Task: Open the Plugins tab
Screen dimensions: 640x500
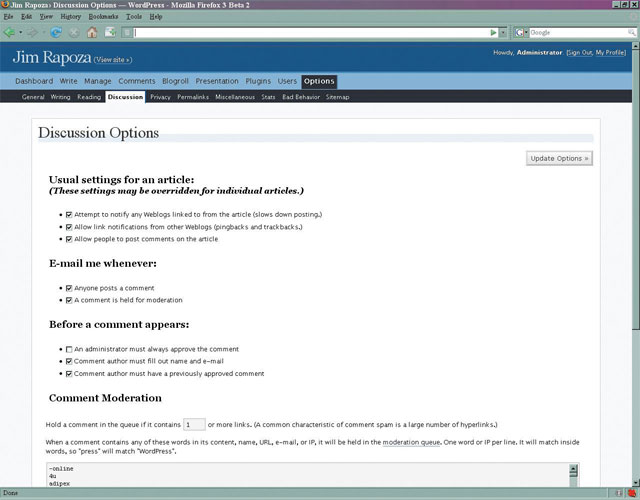Action: 258,81
